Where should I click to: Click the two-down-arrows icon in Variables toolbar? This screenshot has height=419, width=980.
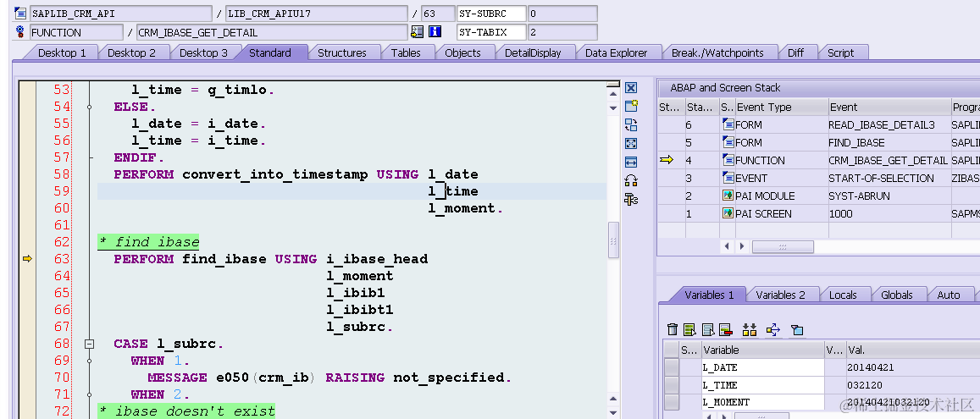(x=749, y=330)
